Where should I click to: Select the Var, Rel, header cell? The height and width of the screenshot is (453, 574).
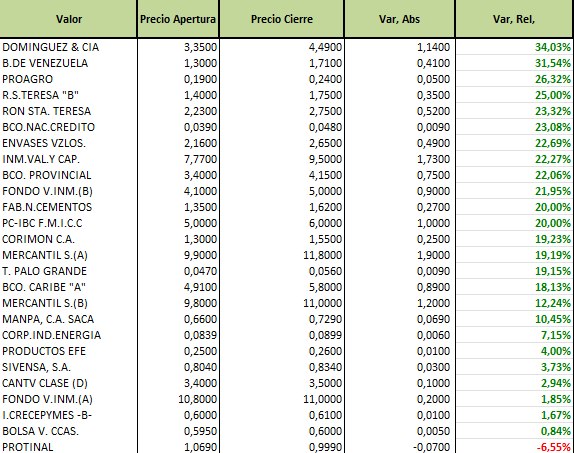(514, 19)
